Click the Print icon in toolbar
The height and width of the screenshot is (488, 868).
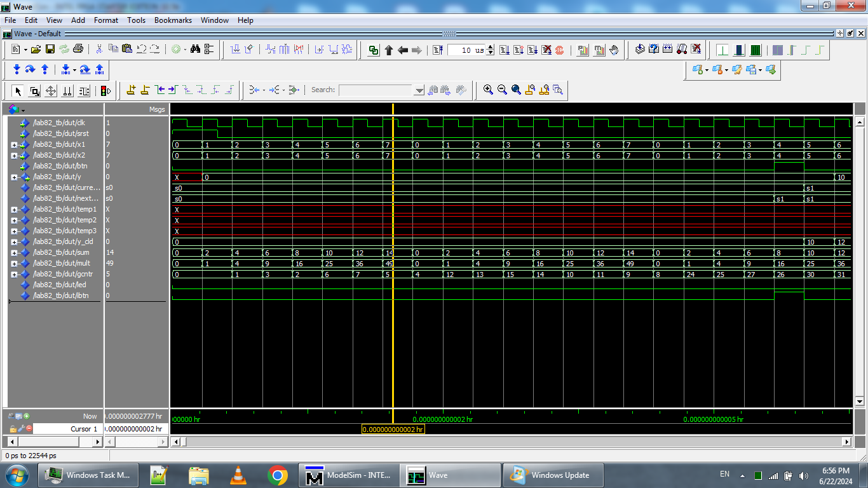click(78, 49)
